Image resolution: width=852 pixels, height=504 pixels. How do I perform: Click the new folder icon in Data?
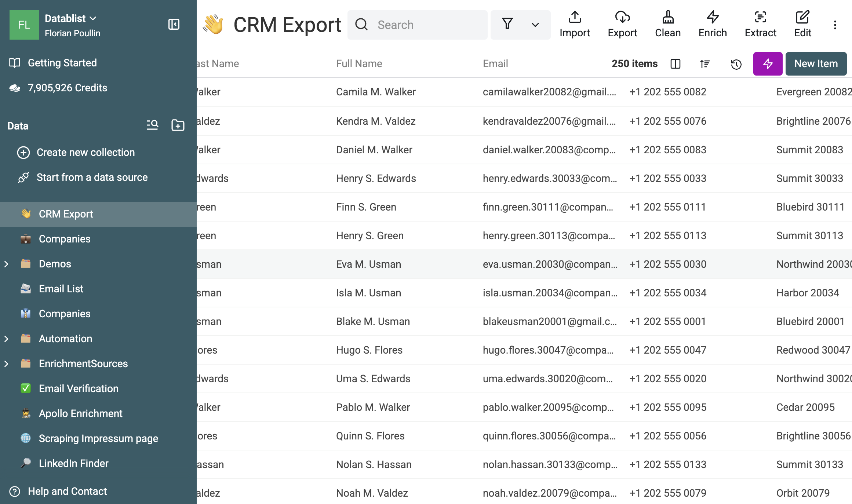coord(178,125)
